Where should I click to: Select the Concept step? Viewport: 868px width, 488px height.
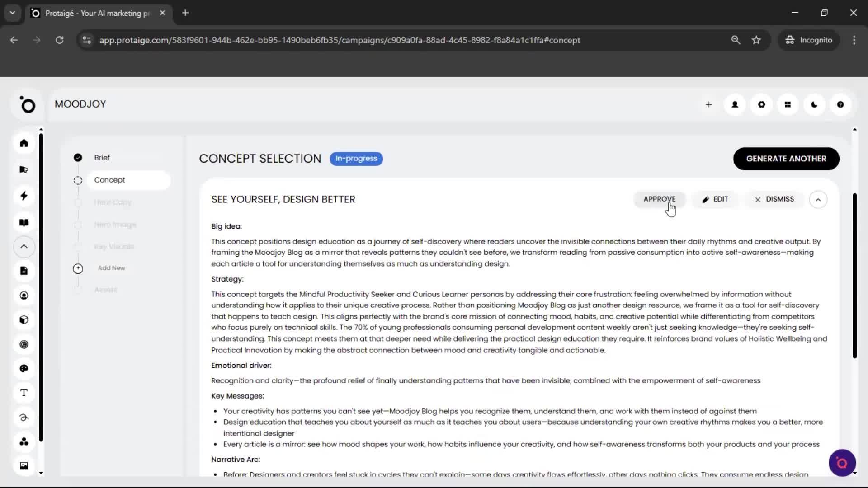pyautogui.click(x=110, y=180)
